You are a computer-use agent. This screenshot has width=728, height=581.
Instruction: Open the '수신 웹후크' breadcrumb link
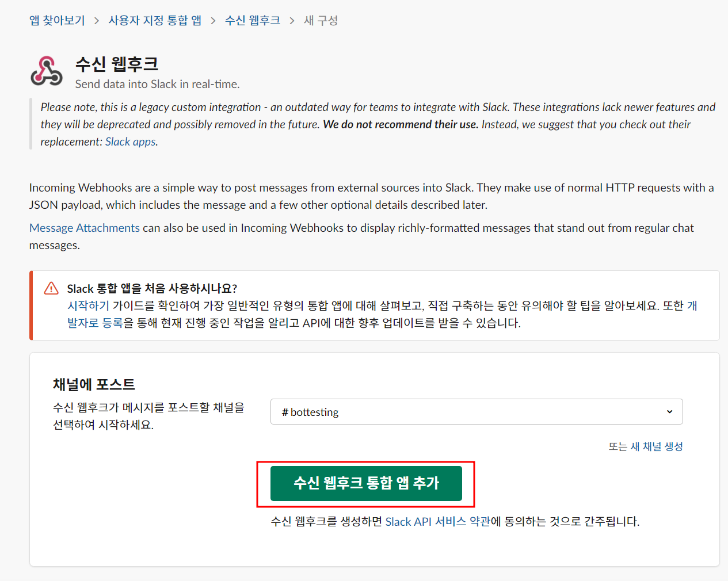(x=253, y=21)
